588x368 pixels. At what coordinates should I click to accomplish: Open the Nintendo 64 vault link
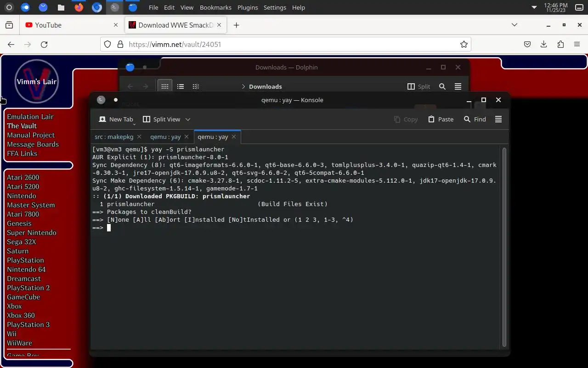(x=26, y=269)
